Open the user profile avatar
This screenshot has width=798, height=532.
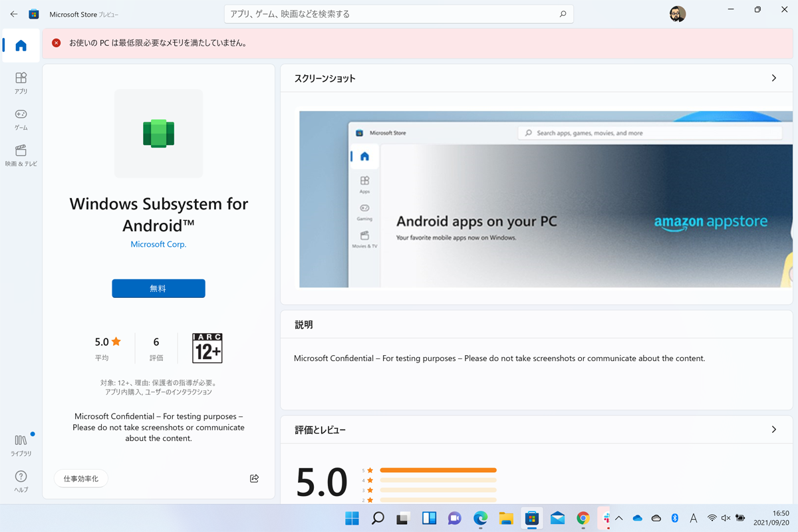tap(677, 14)
